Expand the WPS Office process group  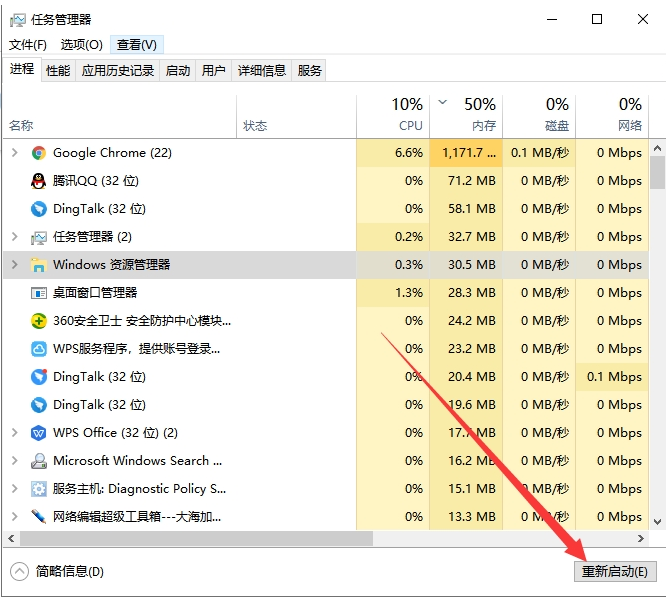14,433
